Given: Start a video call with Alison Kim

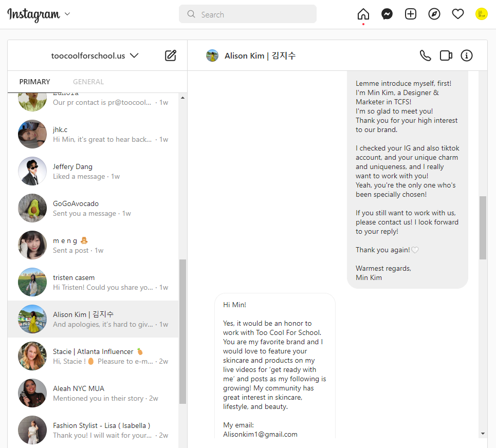Looking at the screenshot, I should point(446,55).
